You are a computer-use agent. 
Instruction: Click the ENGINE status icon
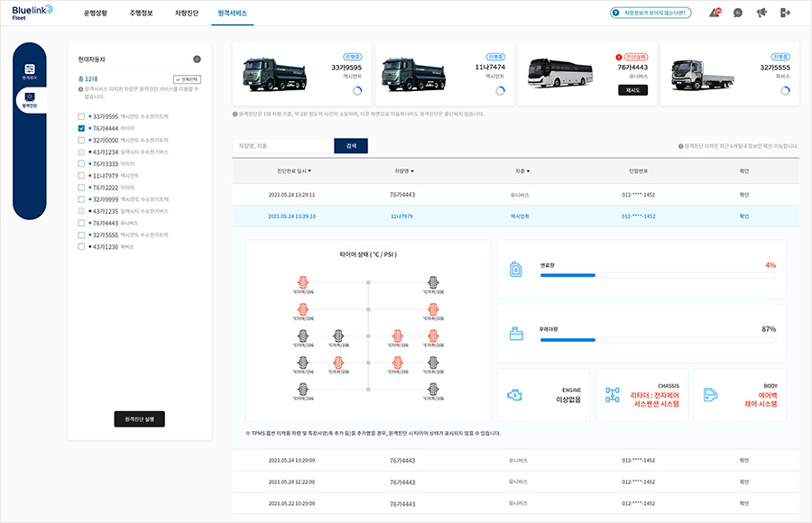point(514,395)
